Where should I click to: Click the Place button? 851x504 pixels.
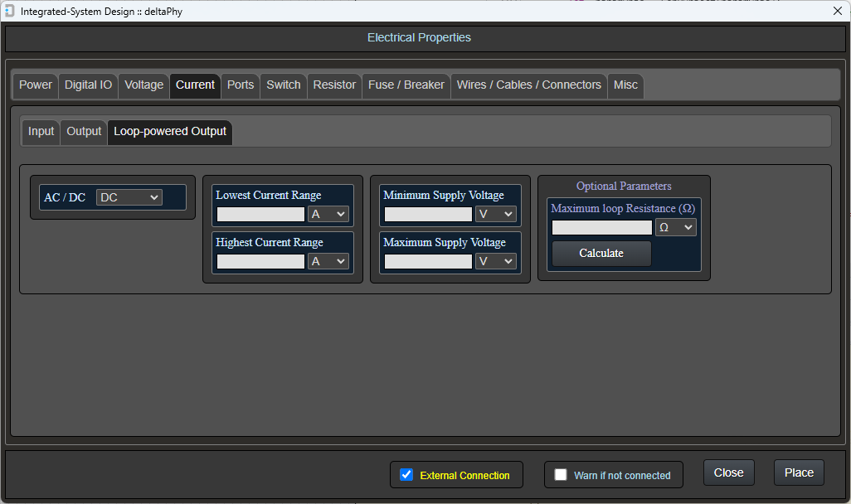point(799,472)
